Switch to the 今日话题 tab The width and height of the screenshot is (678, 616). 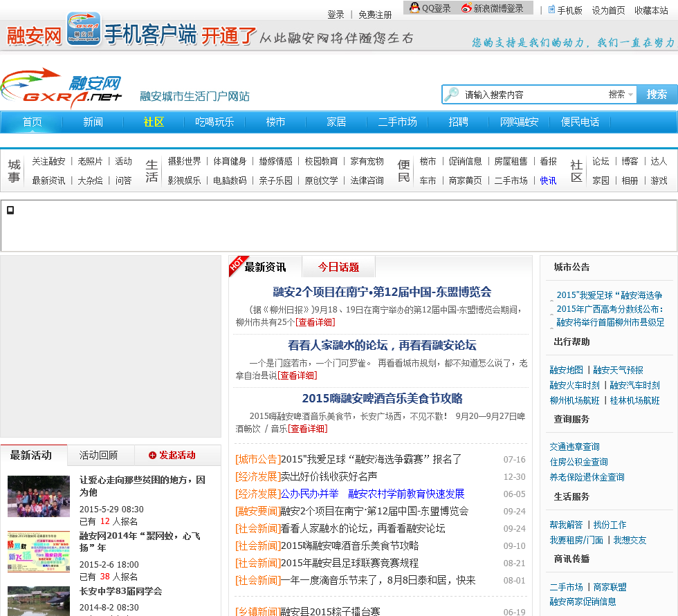click(x=338, y=267)
